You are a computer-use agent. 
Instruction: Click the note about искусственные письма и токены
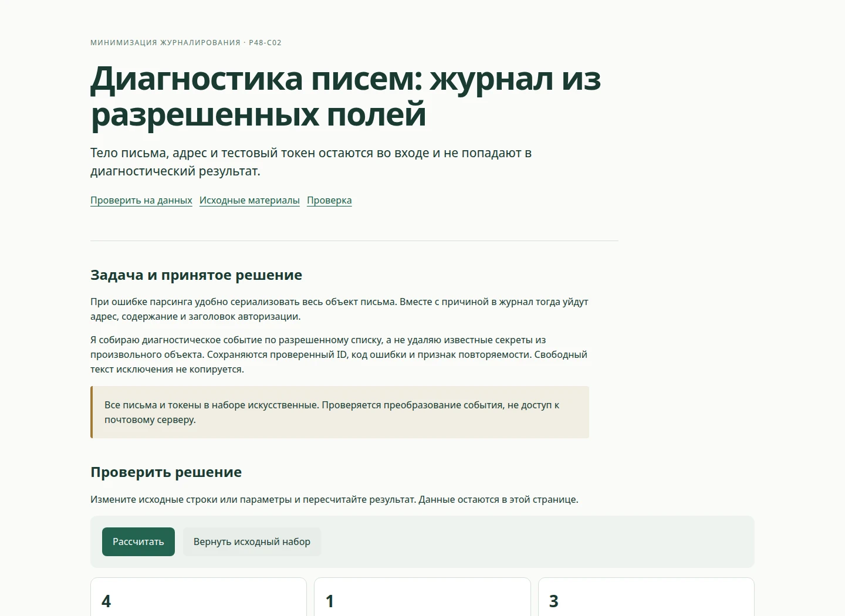tap(340, 412)
